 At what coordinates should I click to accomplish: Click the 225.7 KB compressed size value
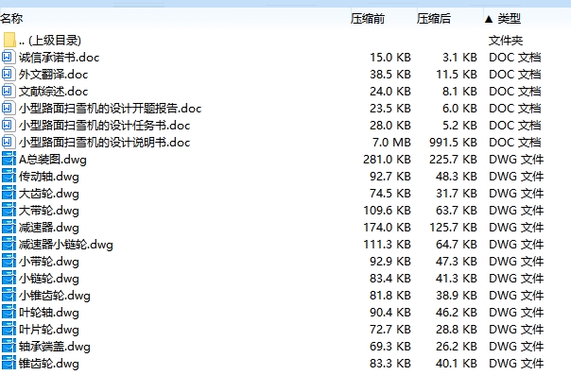(x=453, y=159)
